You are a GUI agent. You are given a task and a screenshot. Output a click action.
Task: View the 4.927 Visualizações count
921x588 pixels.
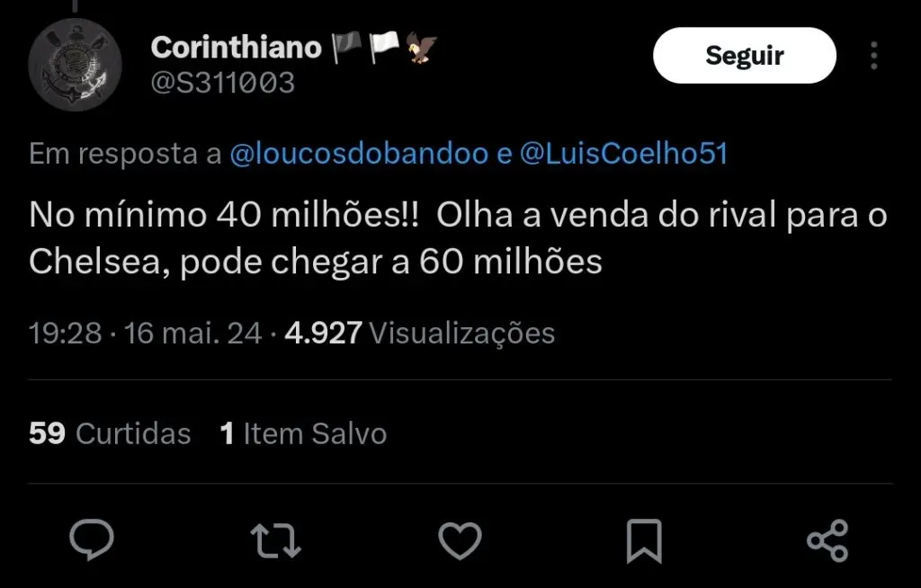pos(419,334)
